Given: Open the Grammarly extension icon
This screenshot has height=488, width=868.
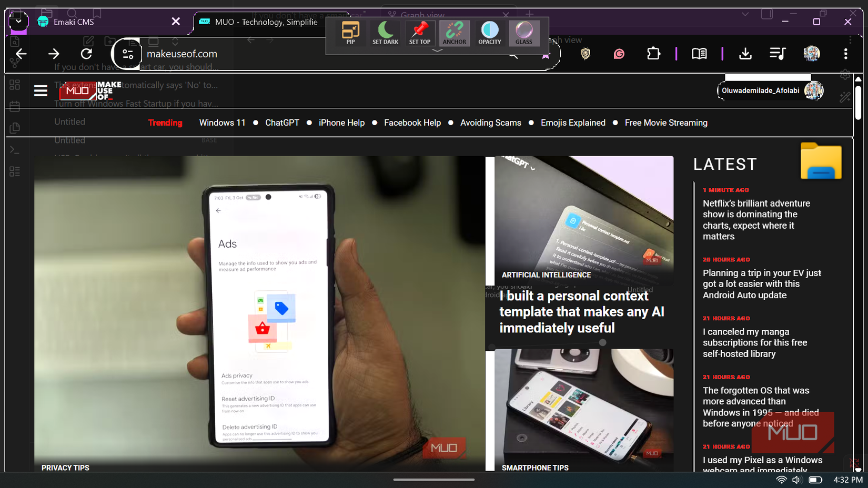Looking at the screenshot, I should [619, 54].
